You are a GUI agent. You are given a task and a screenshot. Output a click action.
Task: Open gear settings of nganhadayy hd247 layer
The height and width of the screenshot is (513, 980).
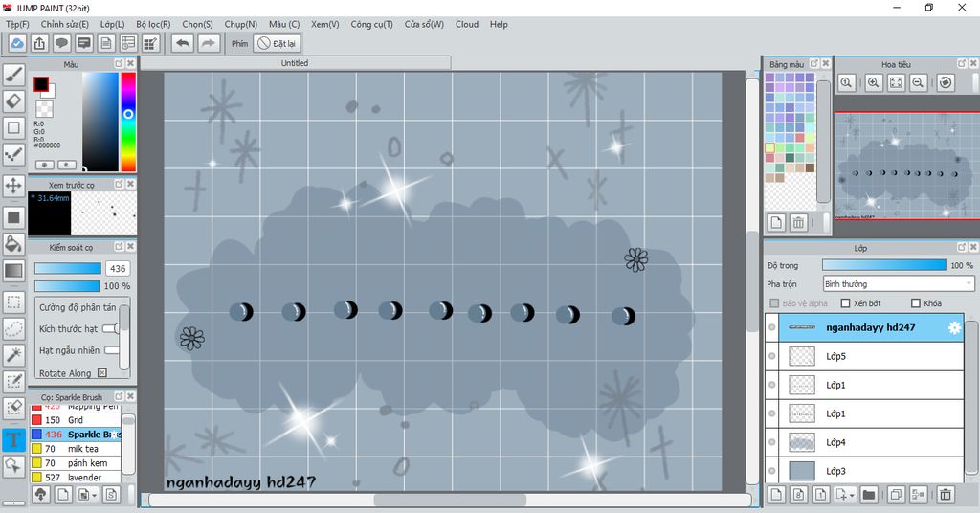pos(954,327)
